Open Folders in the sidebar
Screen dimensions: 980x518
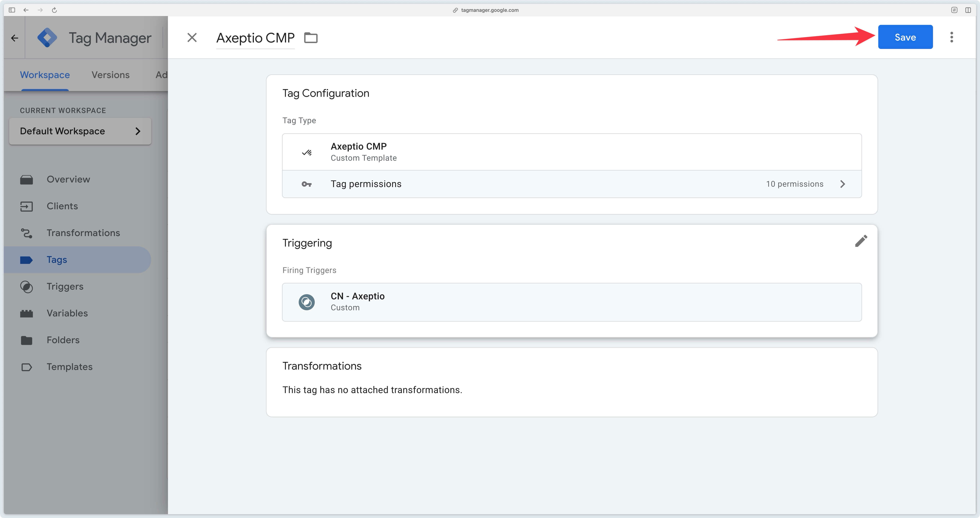pos(78,340)
